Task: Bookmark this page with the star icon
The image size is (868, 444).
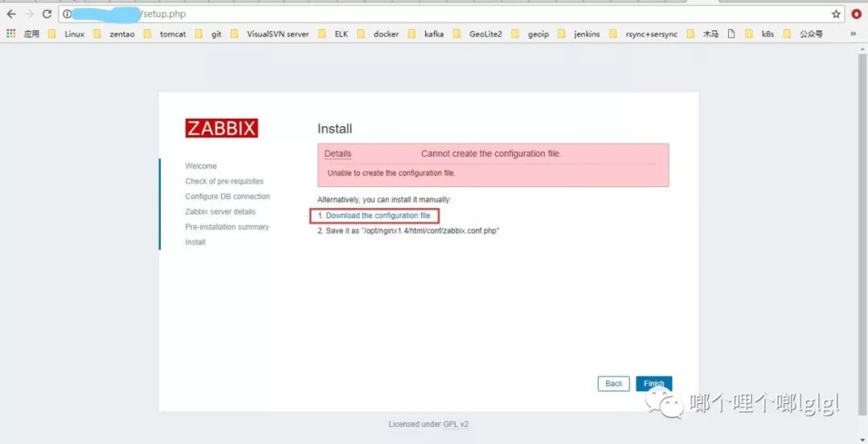Action: point(836,14)
